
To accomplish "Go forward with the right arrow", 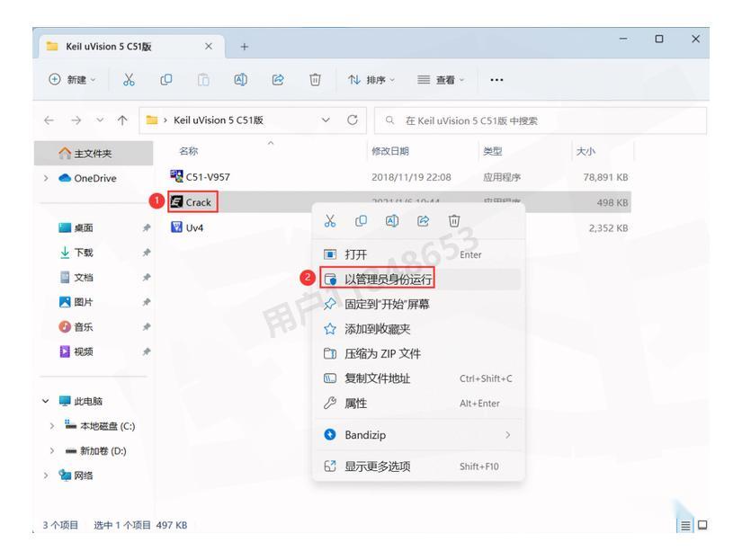I will [x=76, y=120].
